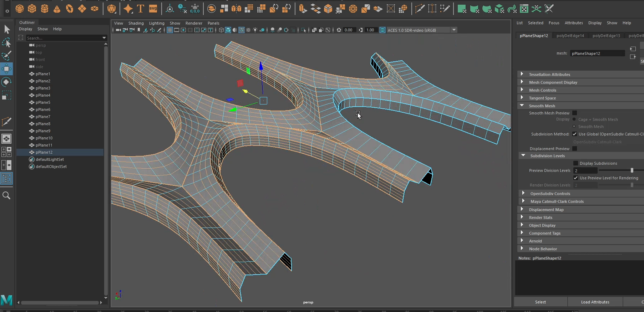
Task: Expand the Tessellation Attributes section
Action: click(x=522, y=74)
